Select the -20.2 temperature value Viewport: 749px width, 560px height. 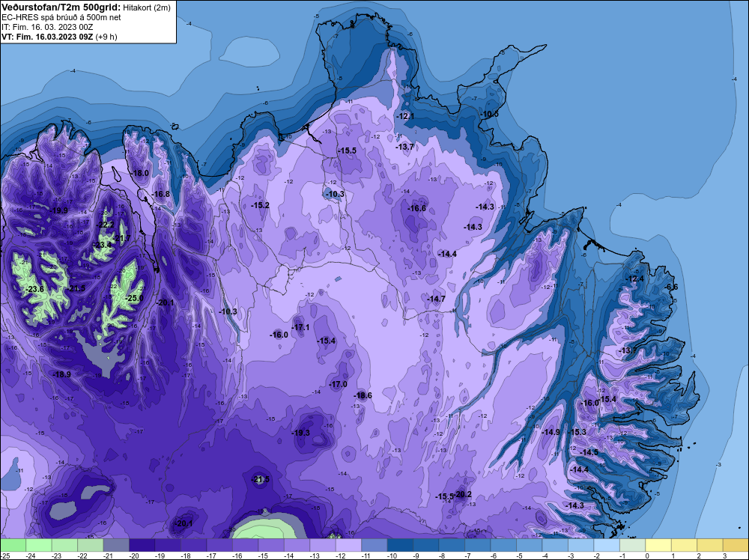click(x=462, y=494)
